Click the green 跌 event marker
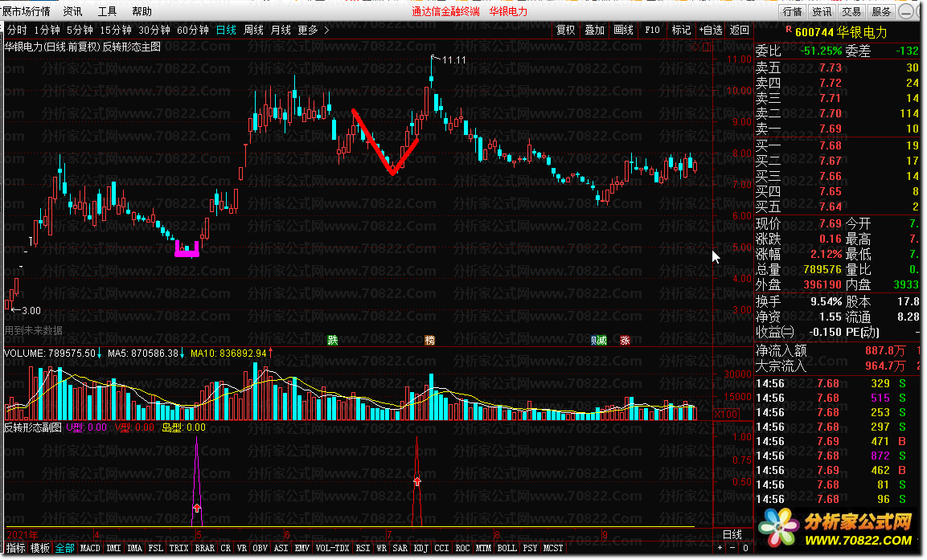927x560 pixels. pyautogui.click(x=333, y=340)
